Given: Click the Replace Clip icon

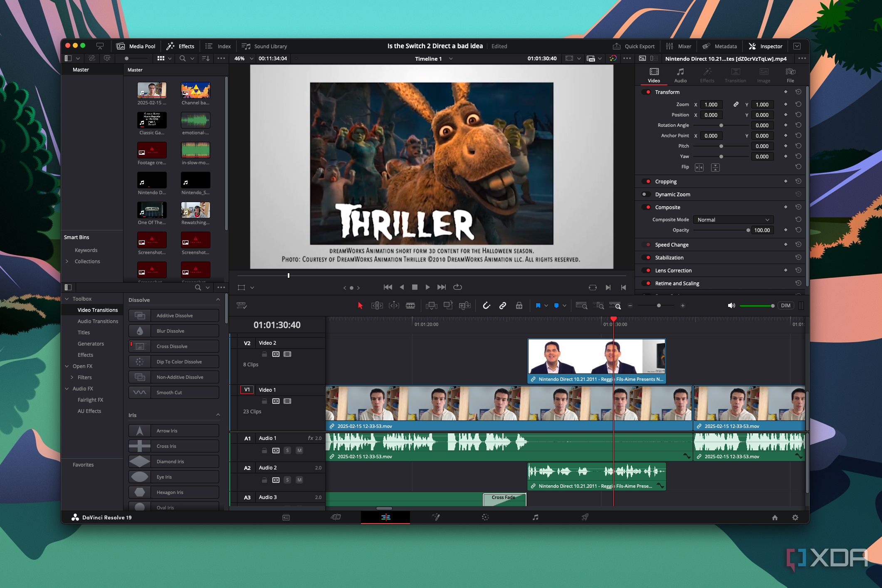Looking at the screenshot, I should [x=464, y=306].
